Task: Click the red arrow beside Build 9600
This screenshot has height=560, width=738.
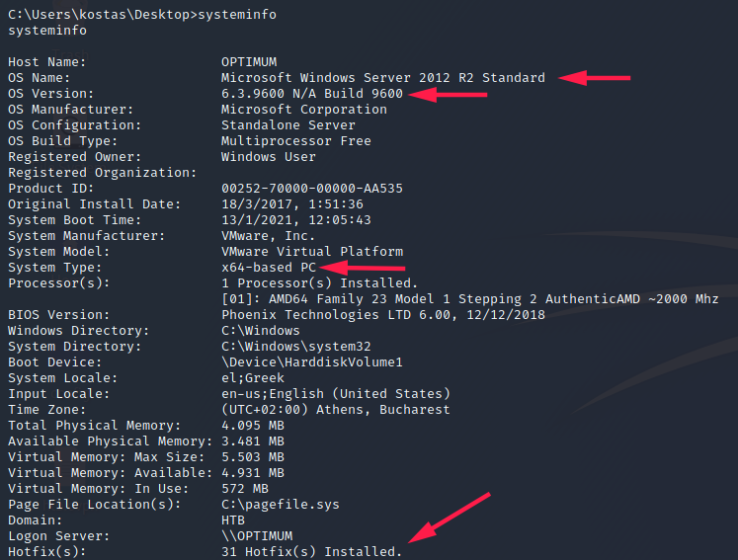Action: pos(449,94)
